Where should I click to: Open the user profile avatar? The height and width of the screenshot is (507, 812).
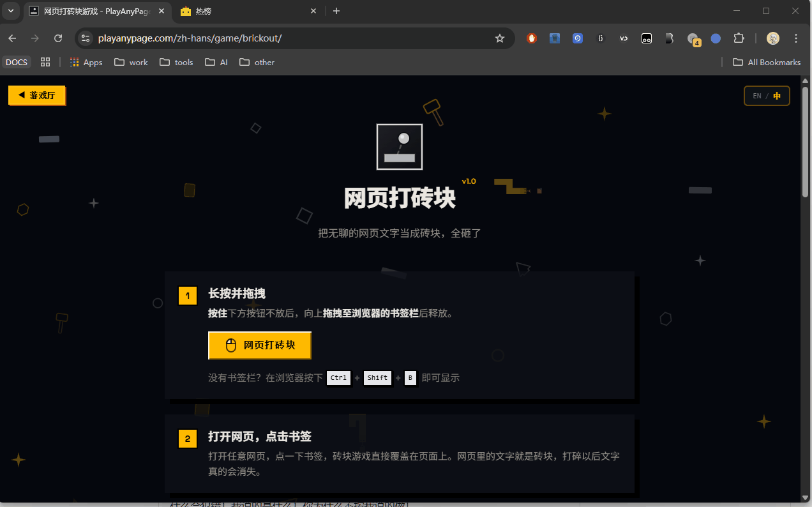[773, 38]
